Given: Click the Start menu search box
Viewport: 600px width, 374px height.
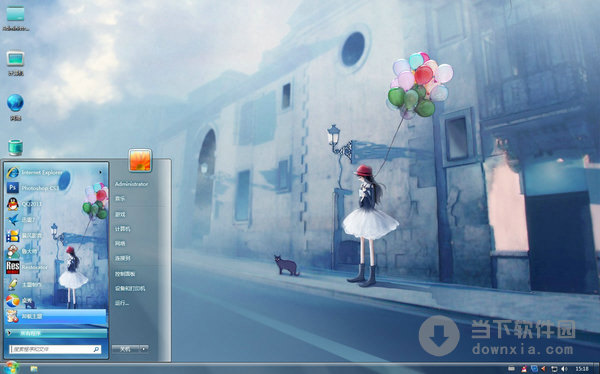Looking at the screenshot, I should pyautogui.click(x=55, y=349).
